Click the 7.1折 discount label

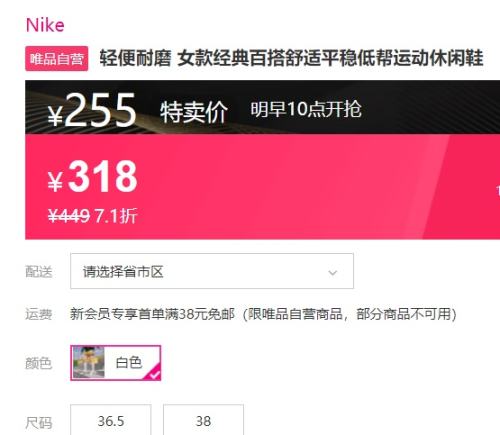click(x=116, y=216)
